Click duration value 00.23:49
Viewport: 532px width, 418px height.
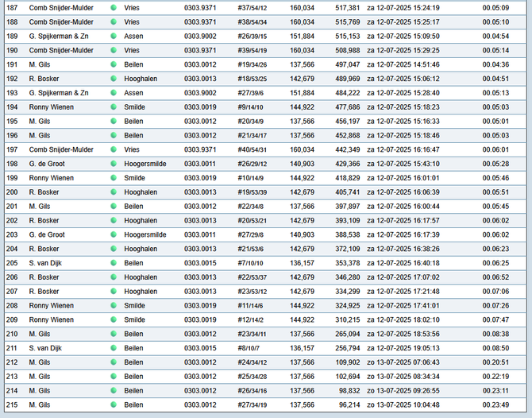pos(495,404)
